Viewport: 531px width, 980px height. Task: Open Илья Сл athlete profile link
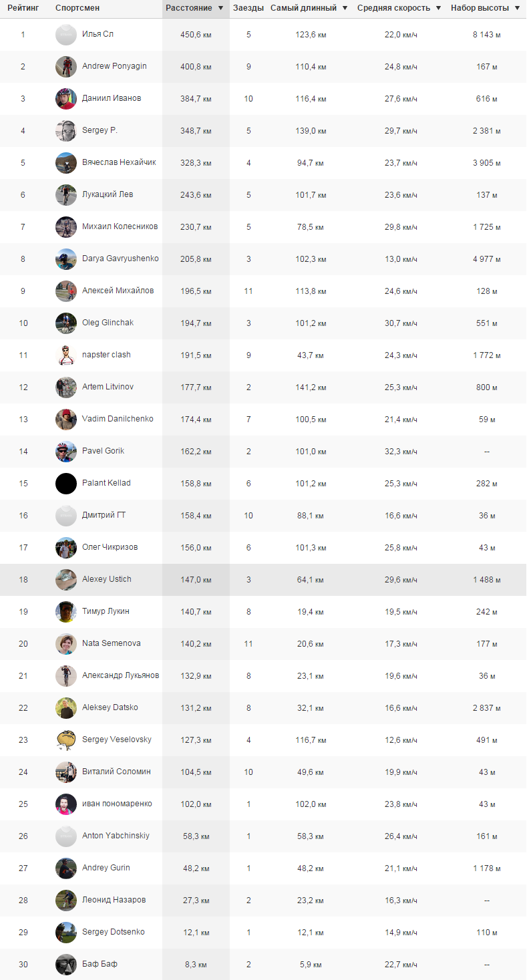(98, 34)
